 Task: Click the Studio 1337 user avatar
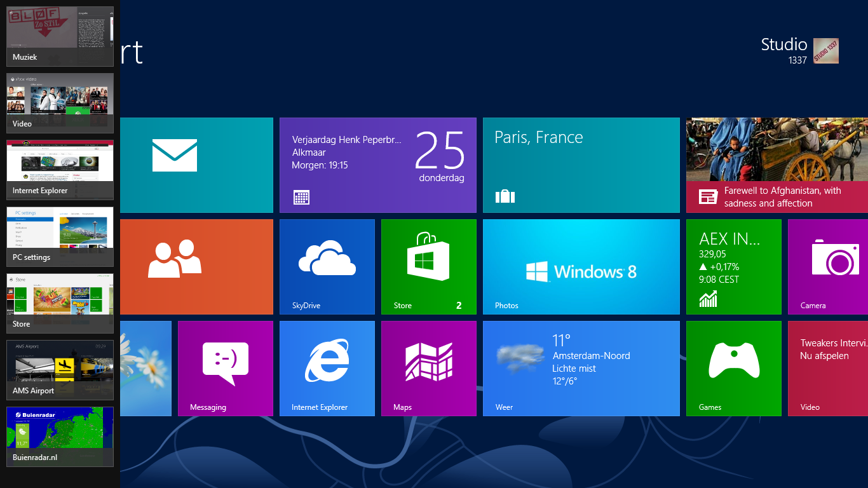pos(826,51)
